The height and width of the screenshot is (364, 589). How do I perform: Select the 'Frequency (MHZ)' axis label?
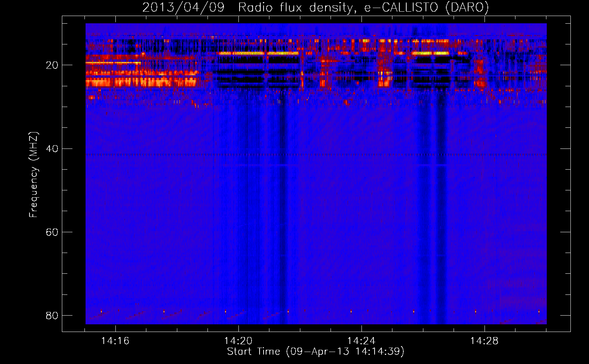coord(33,175)
